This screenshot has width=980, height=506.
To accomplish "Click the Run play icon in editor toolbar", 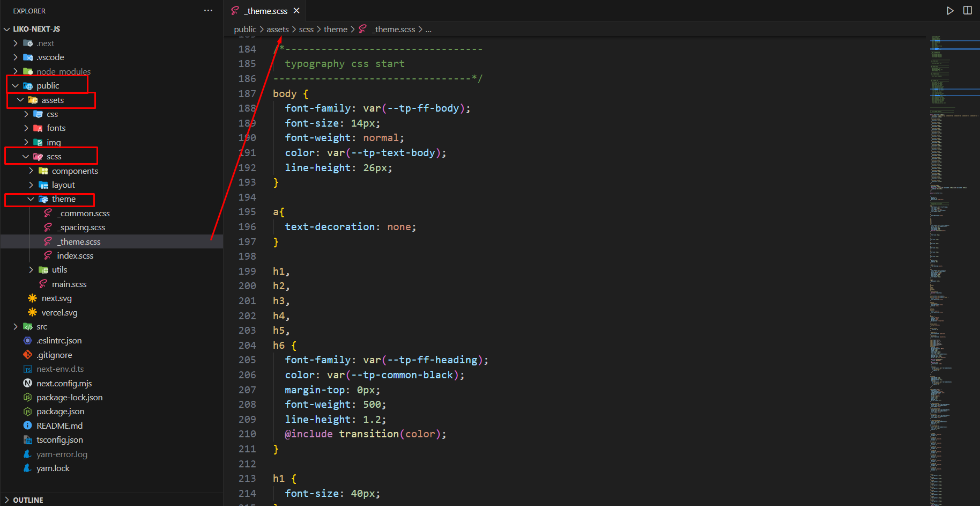I will tap(950, 11).
